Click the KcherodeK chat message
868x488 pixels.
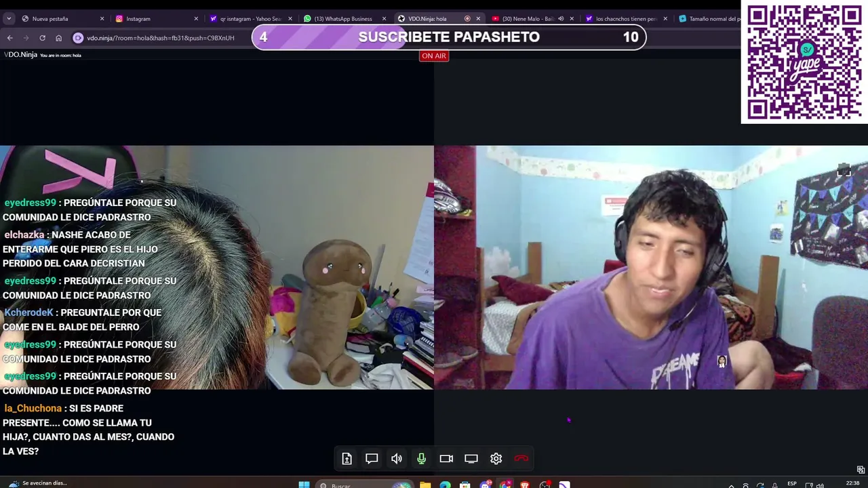point(82,320)
